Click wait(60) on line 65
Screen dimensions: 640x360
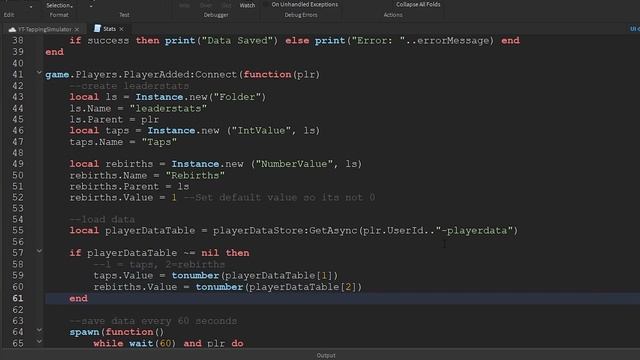pyautogui.click(x=152, y=343)
